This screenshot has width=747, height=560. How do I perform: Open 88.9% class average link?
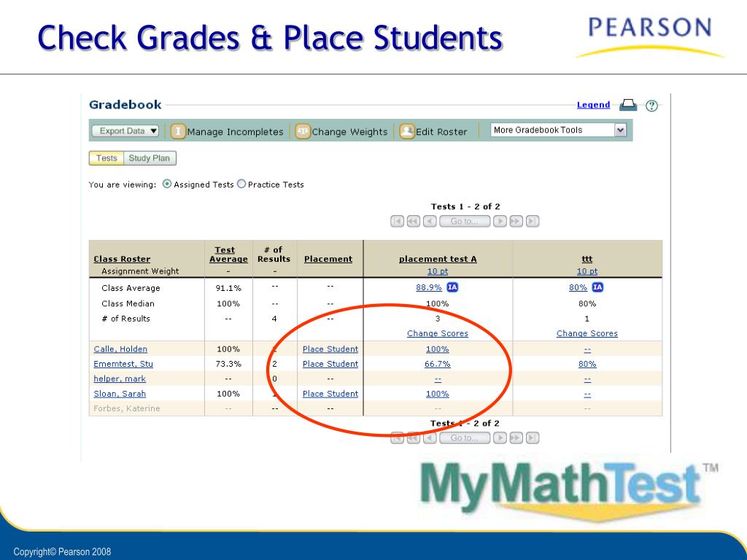(429, 287)
